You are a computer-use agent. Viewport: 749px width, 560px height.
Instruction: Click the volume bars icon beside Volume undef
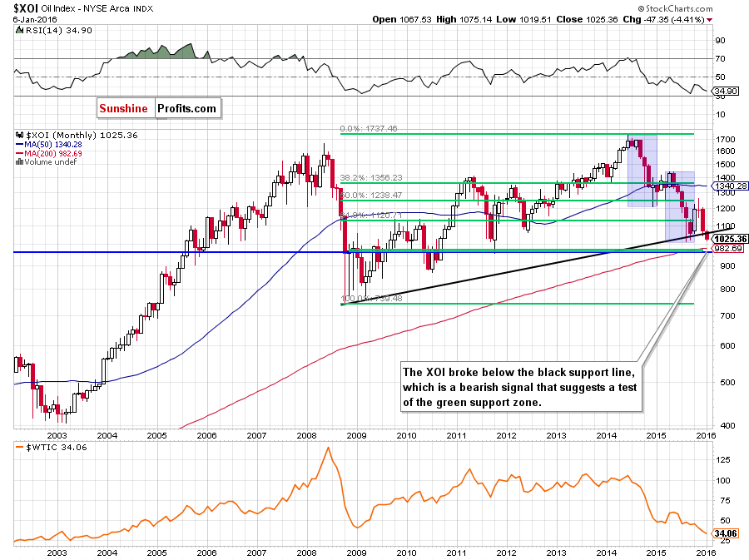pyautogui.click(x=20, y=161)
